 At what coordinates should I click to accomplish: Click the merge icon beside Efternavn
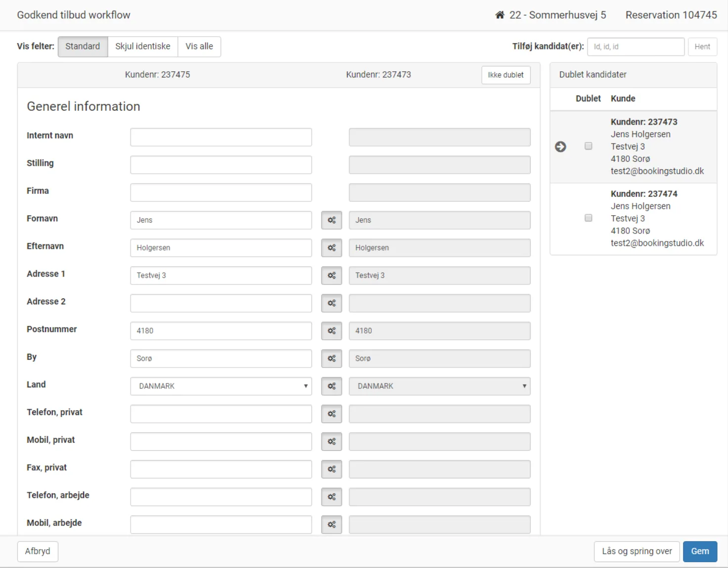pos(331,248)
